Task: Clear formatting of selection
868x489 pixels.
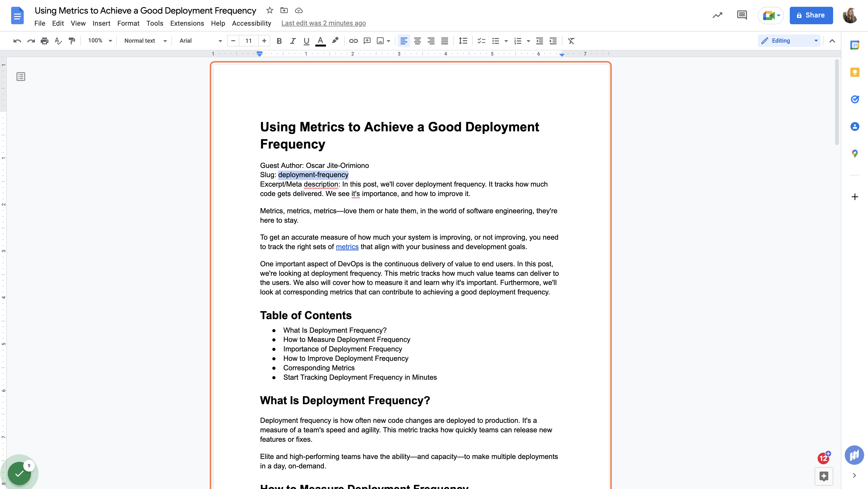Action: tap(571, 41)
